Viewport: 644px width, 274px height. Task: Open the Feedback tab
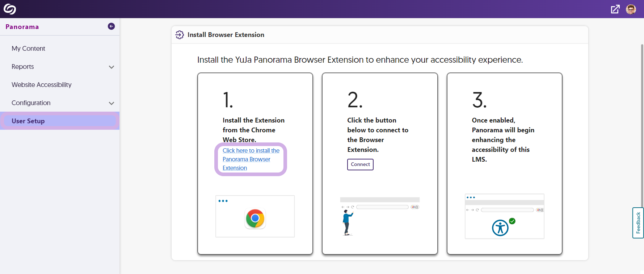click(x=638, y=223)
